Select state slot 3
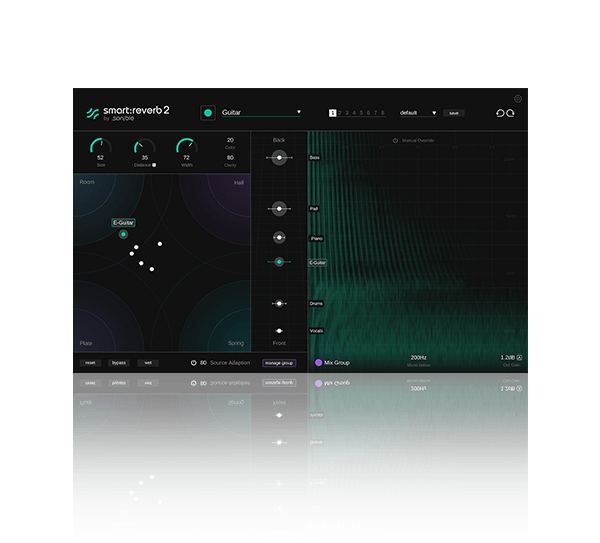This screenshot has width=600, height=543. point(347,113)
